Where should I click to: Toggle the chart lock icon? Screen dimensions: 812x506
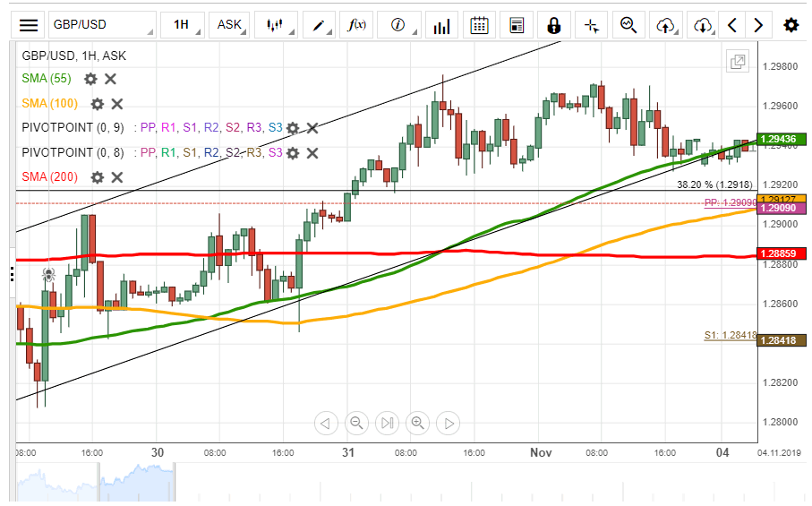[x=553, y=25]
